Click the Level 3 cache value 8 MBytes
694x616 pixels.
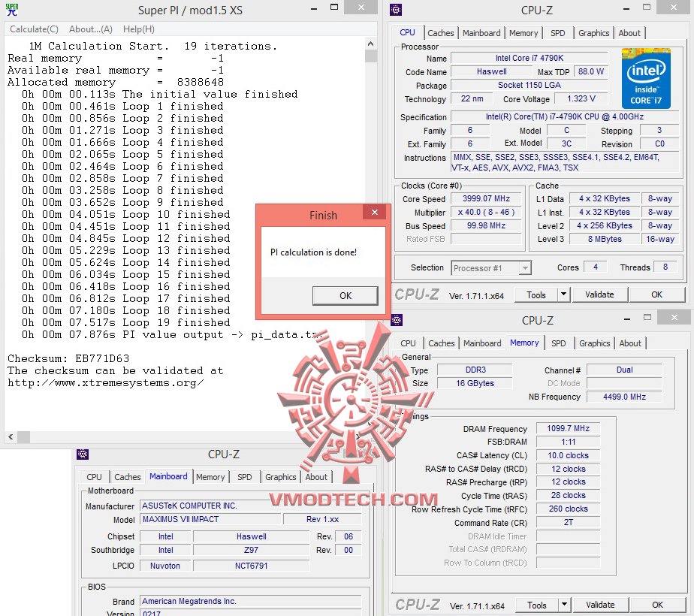click(x=605, y=239)
